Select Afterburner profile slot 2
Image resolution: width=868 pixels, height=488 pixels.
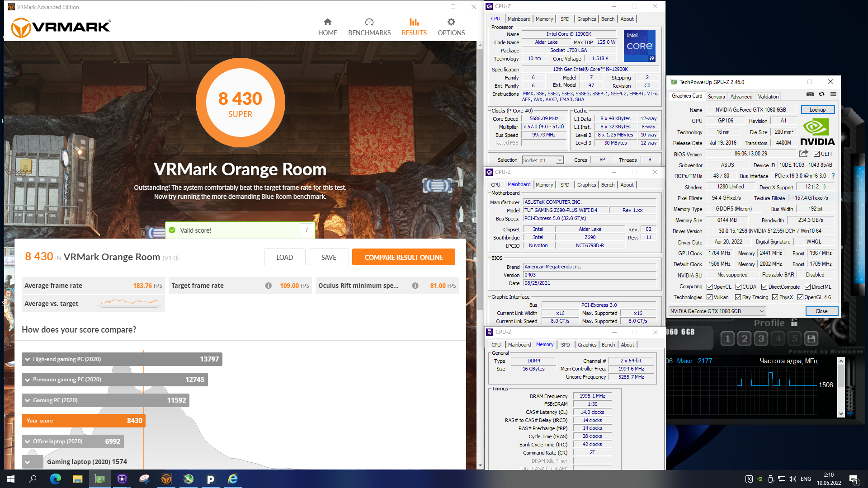745,338
